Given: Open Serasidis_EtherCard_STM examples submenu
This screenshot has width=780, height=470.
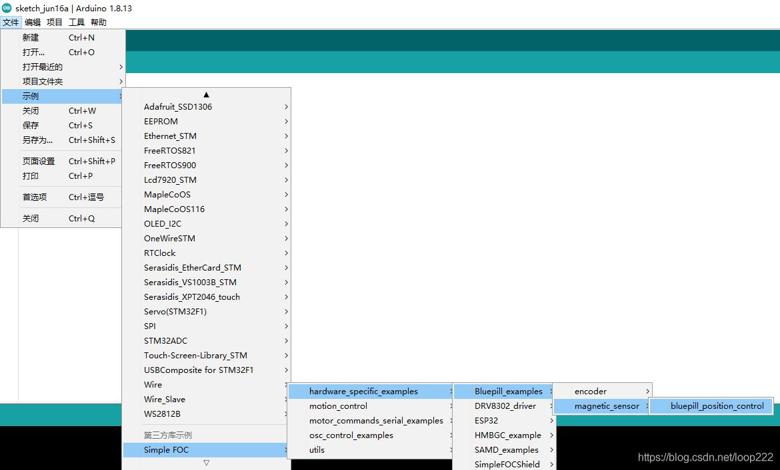Looking at the screenshot, I should point(206,268).
